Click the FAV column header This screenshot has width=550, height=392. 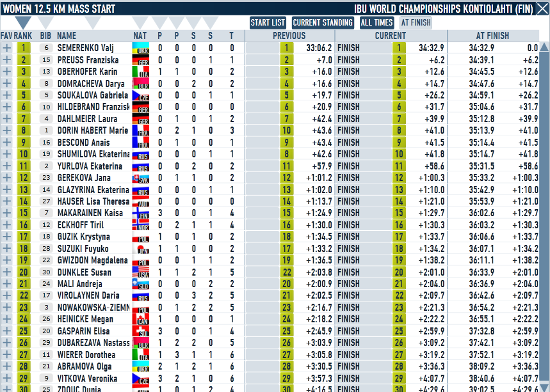[x=6, y=36]
